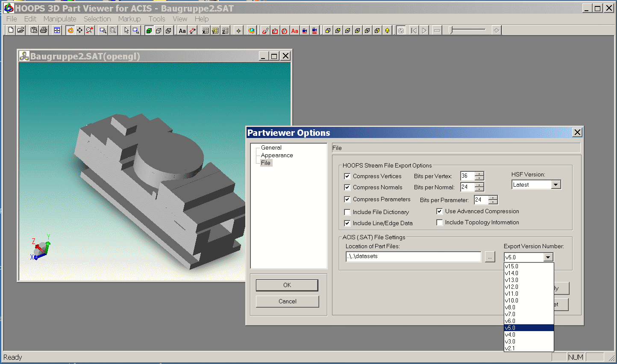Choose v15.0 from the version list
The image size is (617, 364).
[529, 266]
